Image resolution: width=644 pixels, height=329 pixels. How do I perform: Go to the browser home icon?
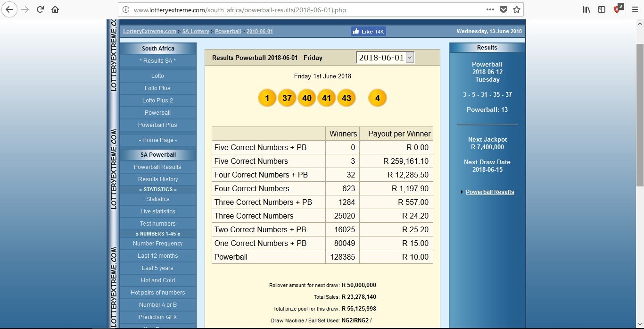tap(55, 9)
